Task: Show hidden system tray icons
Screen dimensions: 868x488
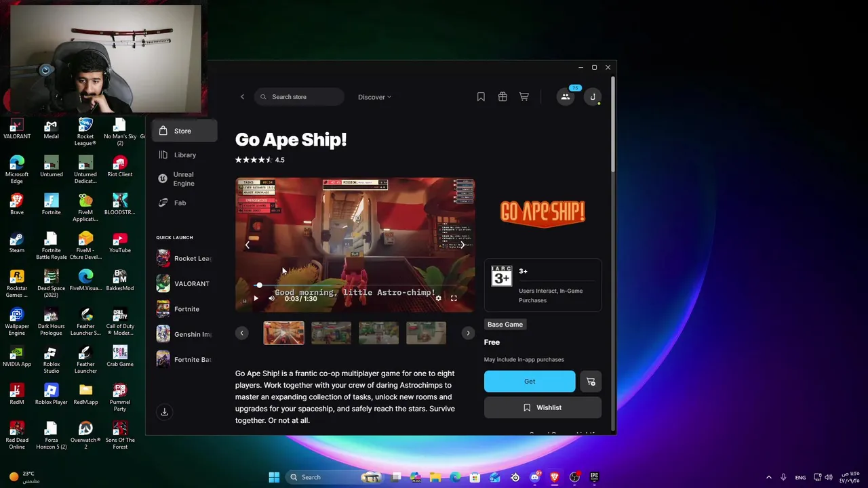Action: 768,477
